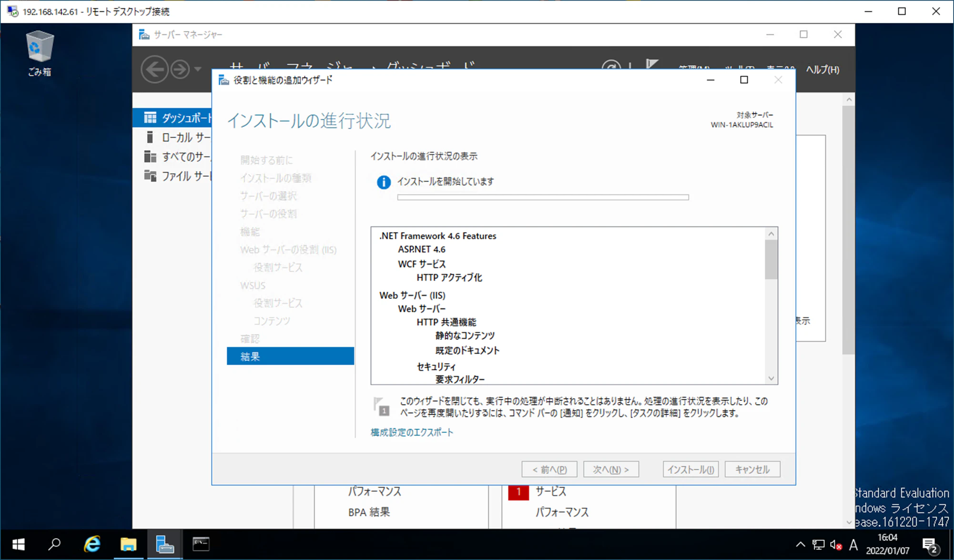Screen dimensions: 954x560
Task: Click Web サーバー (IIS) in feature list
Action: click(412, 295)
